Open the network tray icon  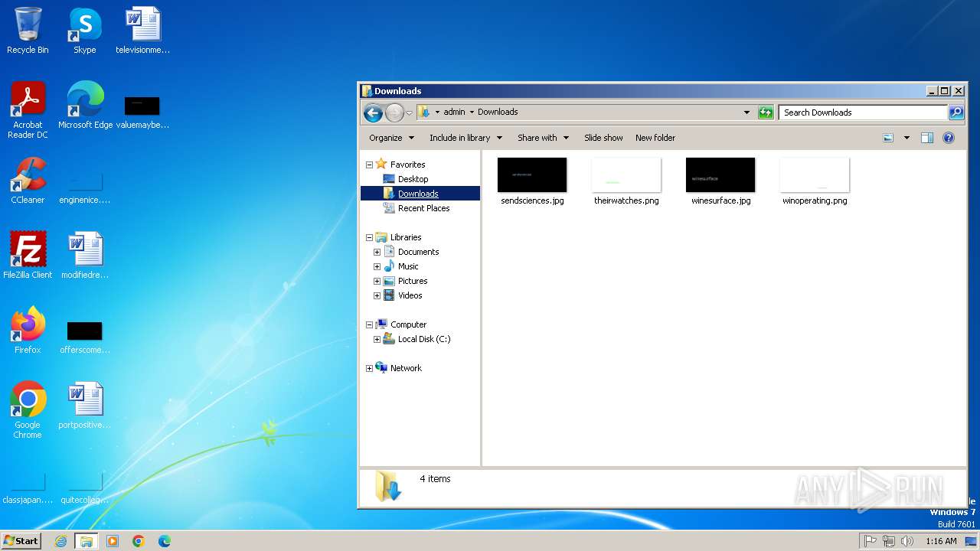pyautogui.click(x=889, y=541)
